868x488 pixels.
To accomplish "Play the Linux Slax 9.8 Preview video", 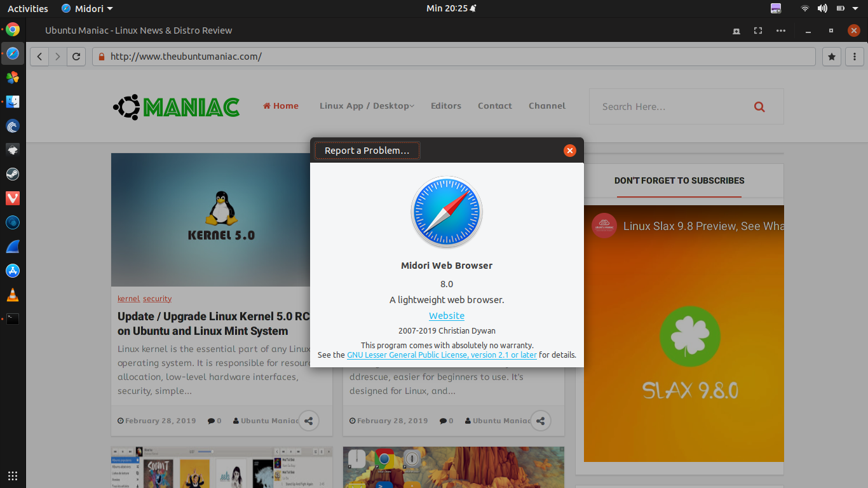I will 684,334.
